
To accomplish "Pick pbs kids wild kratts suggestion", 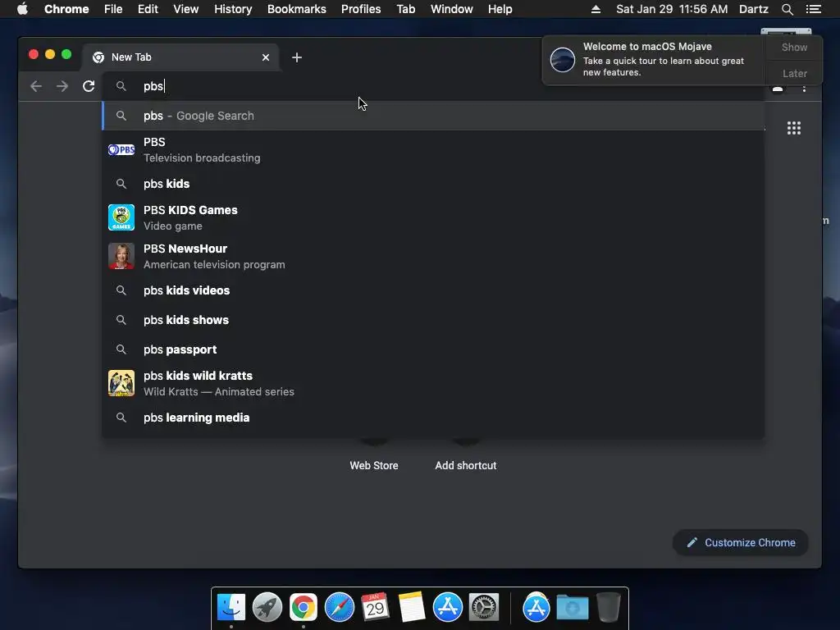I will tap(433, 384).
